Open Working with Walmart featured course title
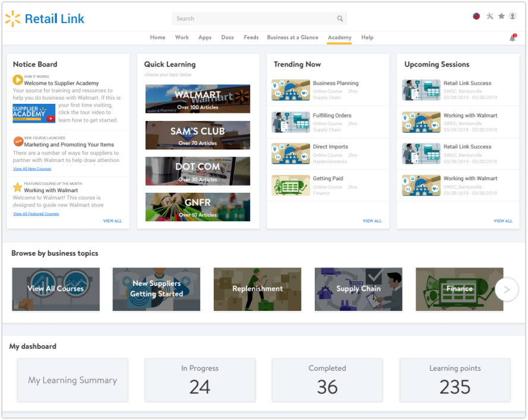Viewport: 528px width, 420px height. [51, 190]
